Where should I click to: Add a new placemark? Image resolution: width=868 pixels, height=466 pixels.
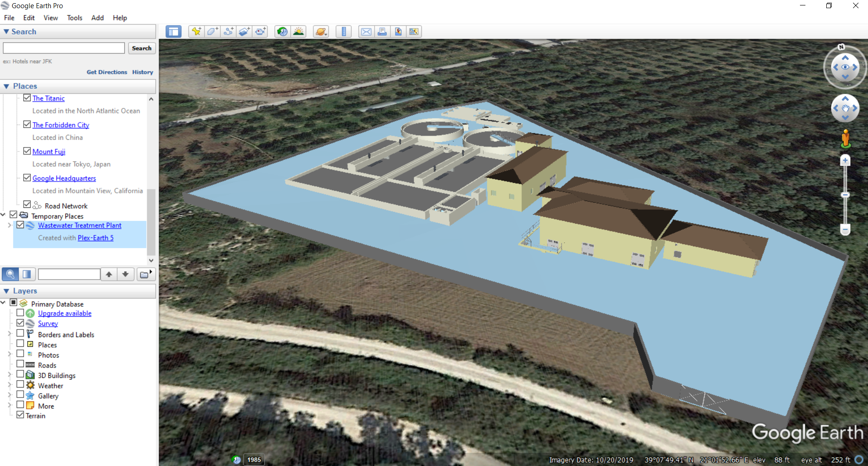pyautogui.click(x=196, y=31)
